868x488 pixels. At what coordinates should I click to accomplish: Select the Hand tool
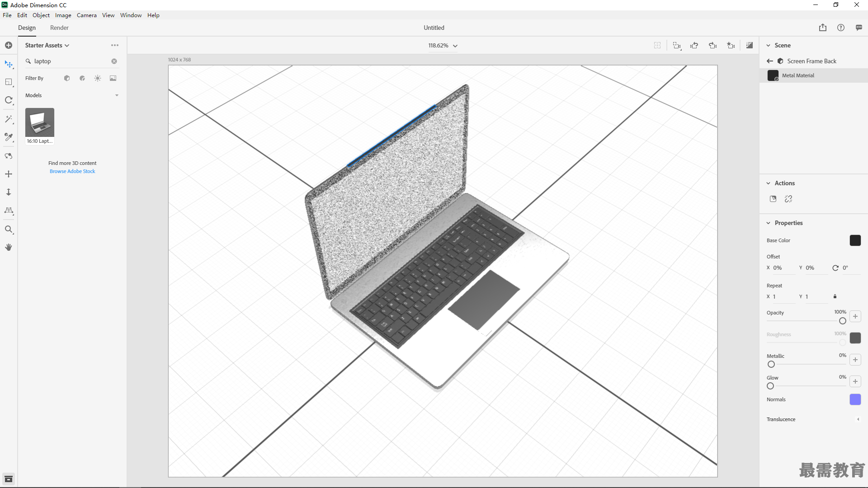tap(9, 247)
